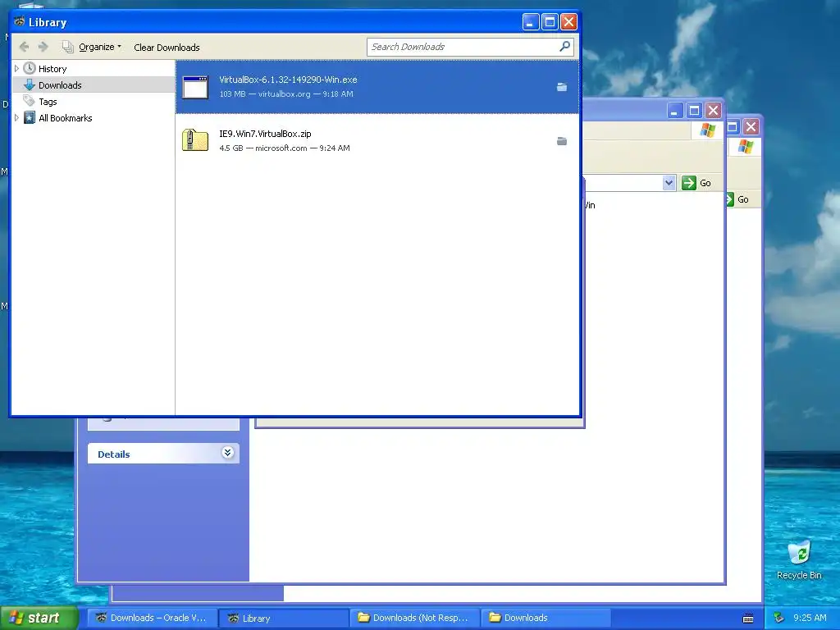Maximize the middle Explorer window
This screenshot has height=630, width=840.
(694, 111)
